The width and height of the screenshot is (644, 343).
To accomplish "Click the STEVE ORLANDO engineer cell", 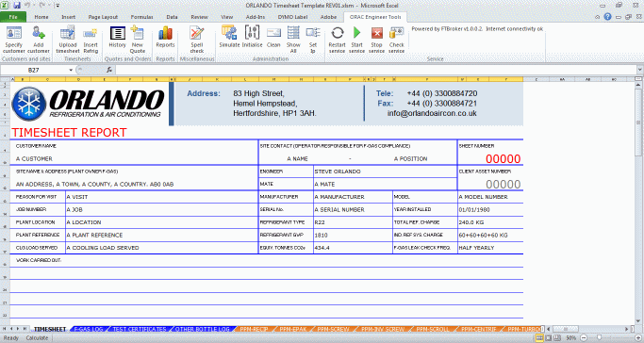I will point(385,171).
